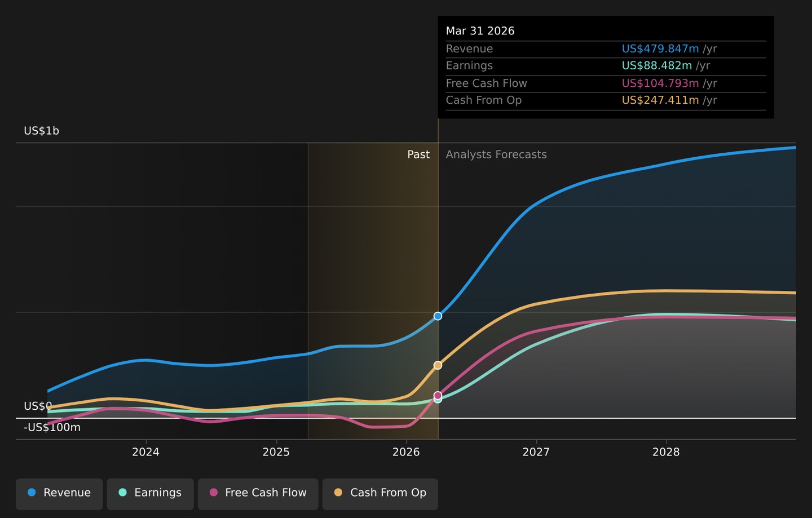Click the 2026 x-axis label

pyautogui.click(x=406, y=452)
